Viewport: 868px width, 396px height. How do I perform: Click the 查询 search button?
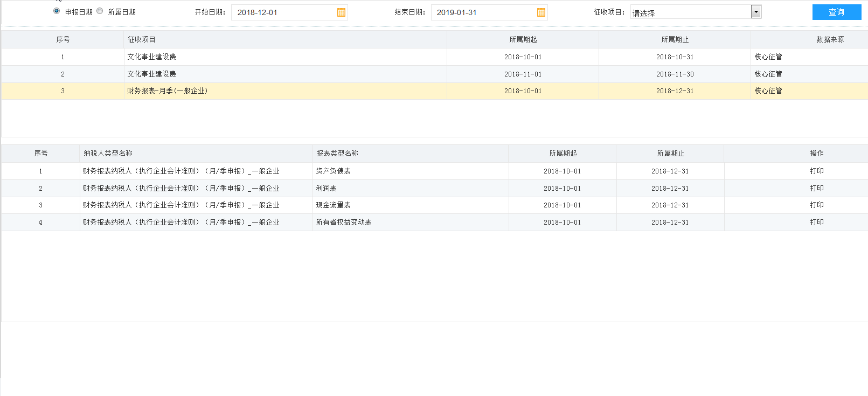tap(836, 12)
